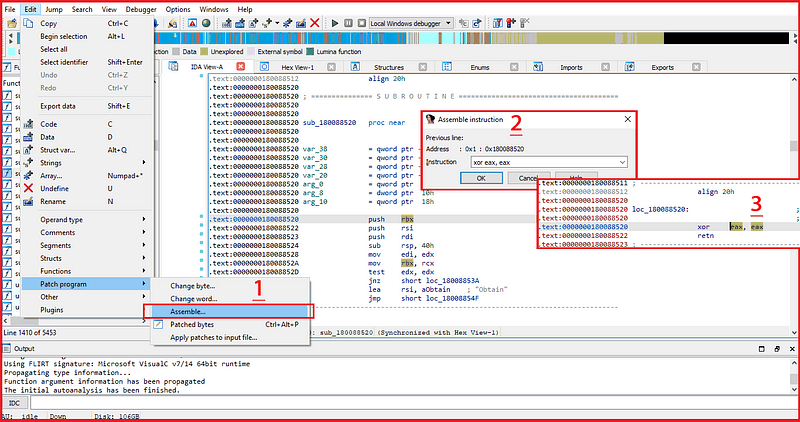Expand the Functions submenu
This screenshot has width=800, height=422.
tap(87, 271)
